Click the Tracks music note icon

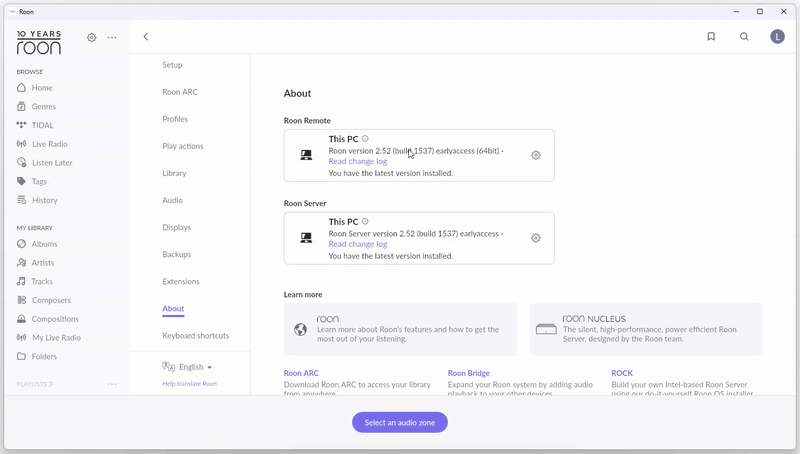[x=21, y=281]
